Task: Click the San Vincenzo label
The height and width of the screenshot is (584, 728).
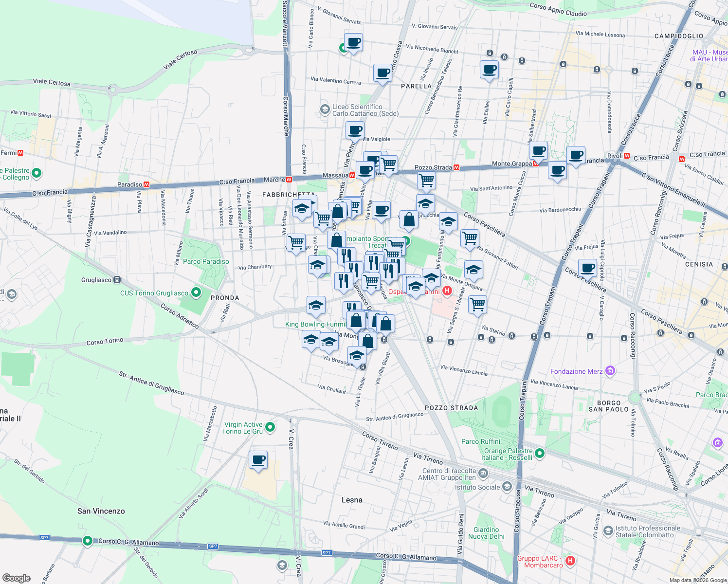Action: coord(101,511)
